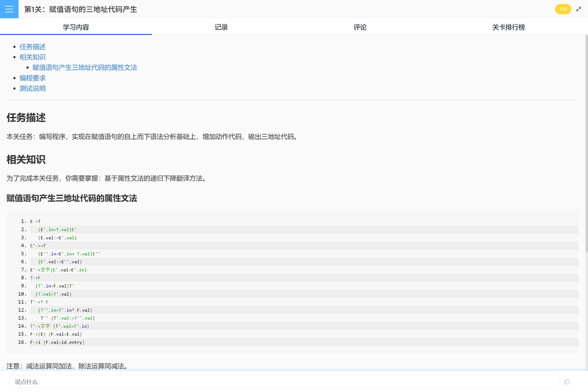The height and width of the screenshot is (392, 588).
Task: Open the 评论 tab
Action: point(360,27)
